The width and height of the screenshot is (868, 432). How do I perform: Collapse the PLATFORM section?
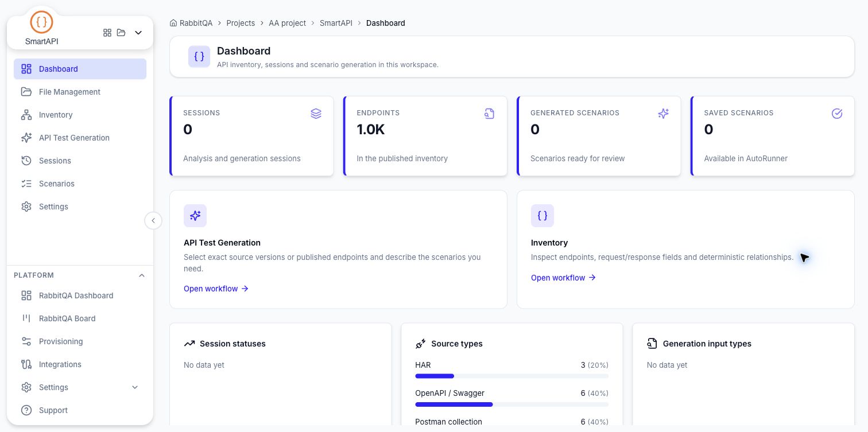[142, 275]
